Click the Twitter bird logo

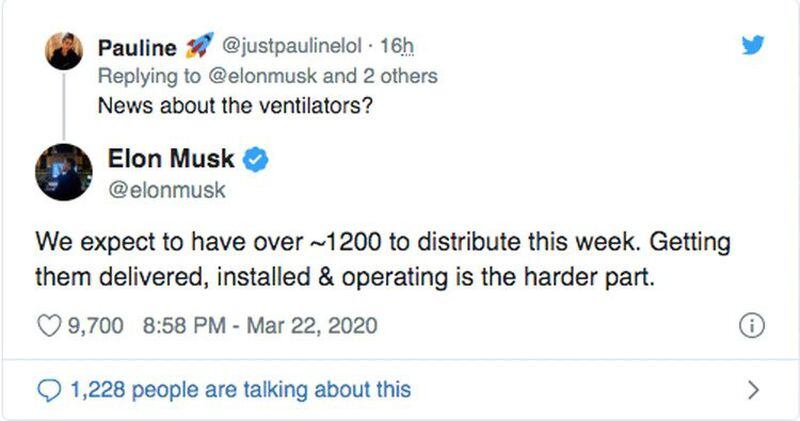(753, 45)
